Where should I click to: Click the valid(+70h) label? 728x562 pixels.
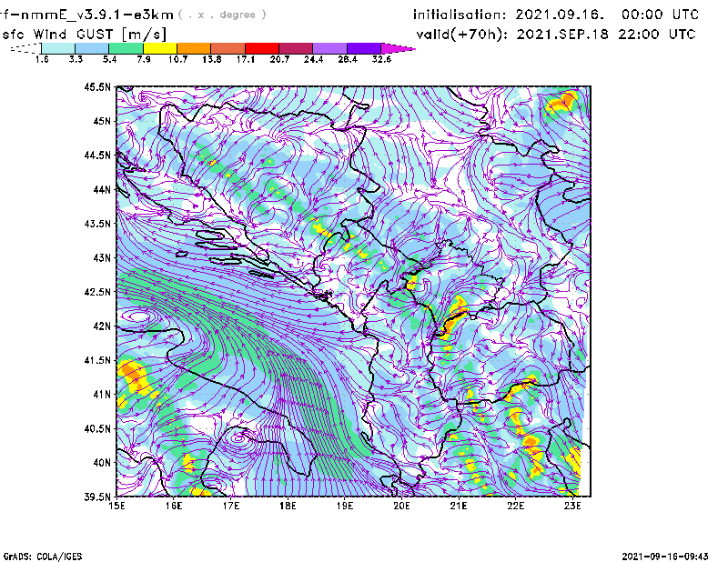pos(461,35)
